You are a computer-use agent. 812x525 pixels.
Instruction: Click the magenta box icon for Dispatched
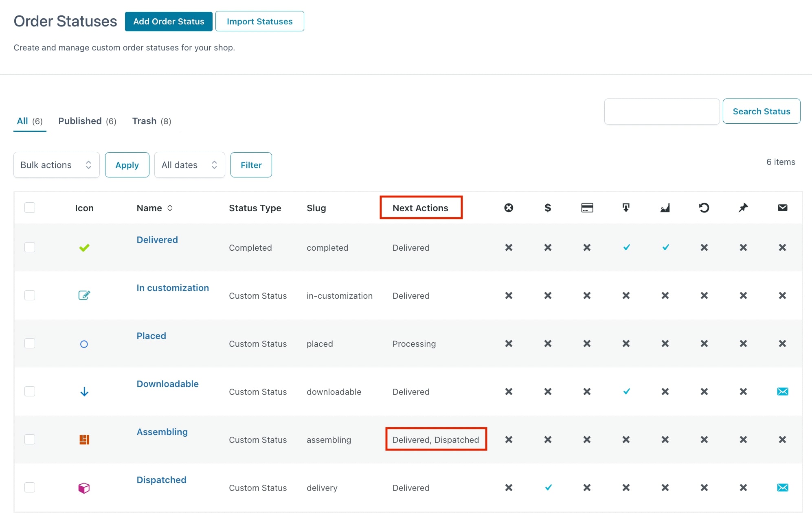(x=84, y=488)
